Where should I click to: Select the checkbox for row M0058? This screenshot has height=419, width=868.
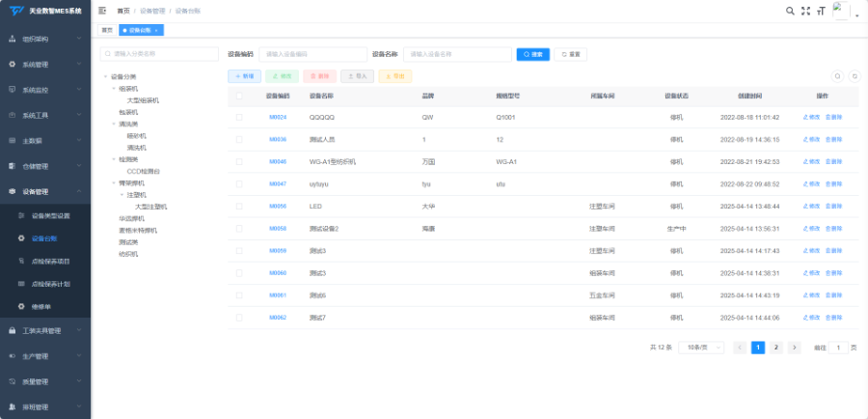[239, 229]
